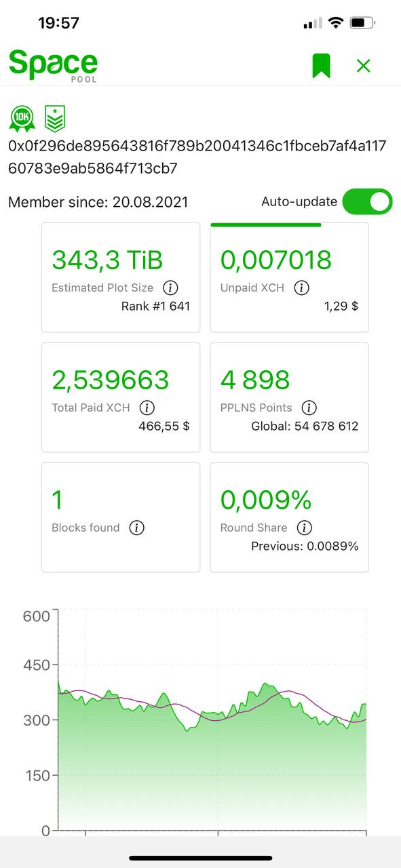Tap the Member since: 20.08.2021 text

(x=98, y=202)
